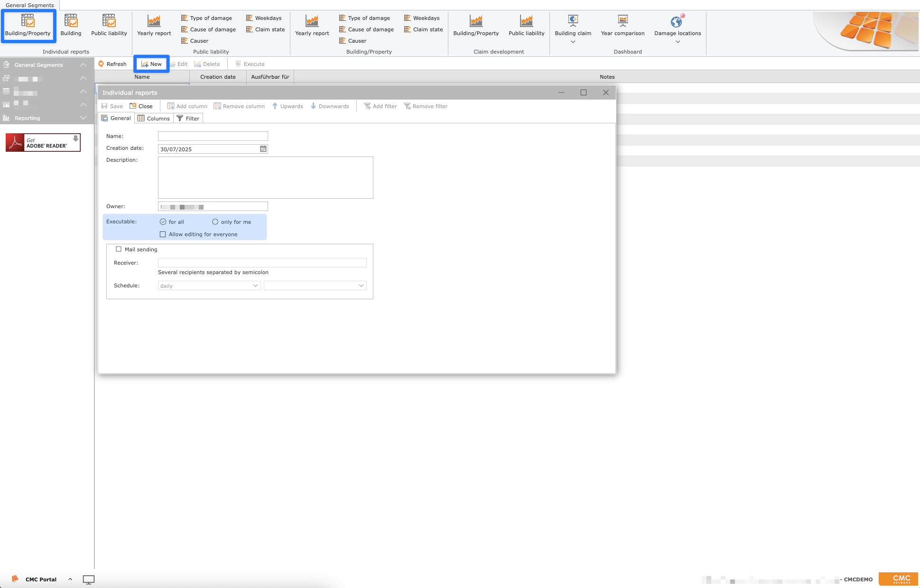Collapse the Reporting section in sidebar

[x=83, y=118]
